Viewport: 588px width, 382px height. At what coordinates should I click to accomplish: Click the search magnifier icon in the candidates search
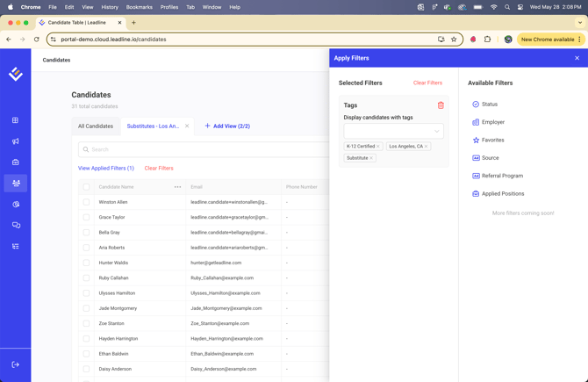[x=86, y=149]
